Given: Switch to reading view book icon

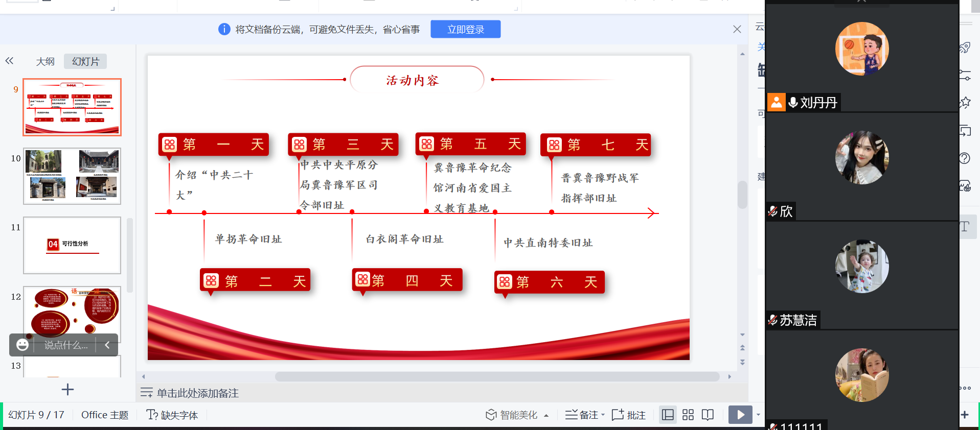Looking at the screenshot, I should [708, 415].
